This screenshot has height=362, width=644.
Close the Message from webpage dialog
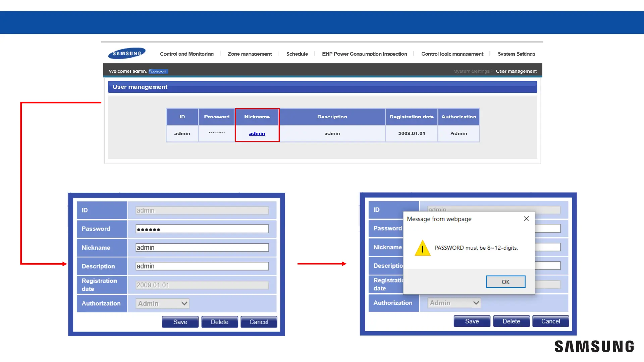(x=526, y=219)
